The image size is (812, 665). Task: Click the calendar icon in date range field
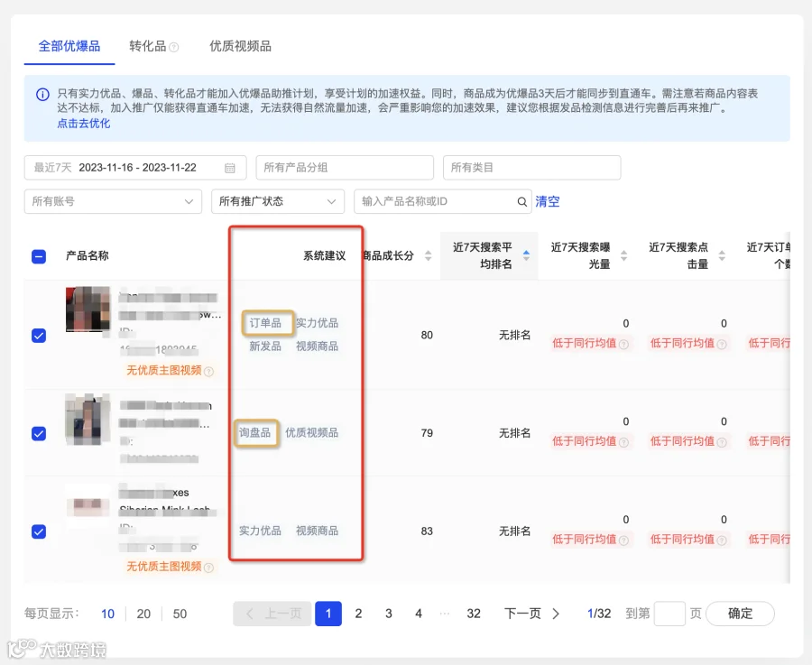(229, 168)
